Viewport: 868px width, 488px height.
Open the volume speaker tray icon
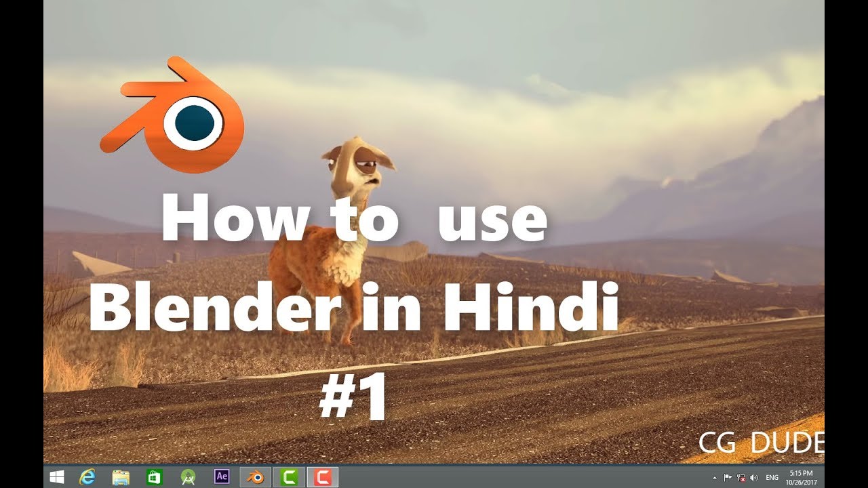(753, 478)
